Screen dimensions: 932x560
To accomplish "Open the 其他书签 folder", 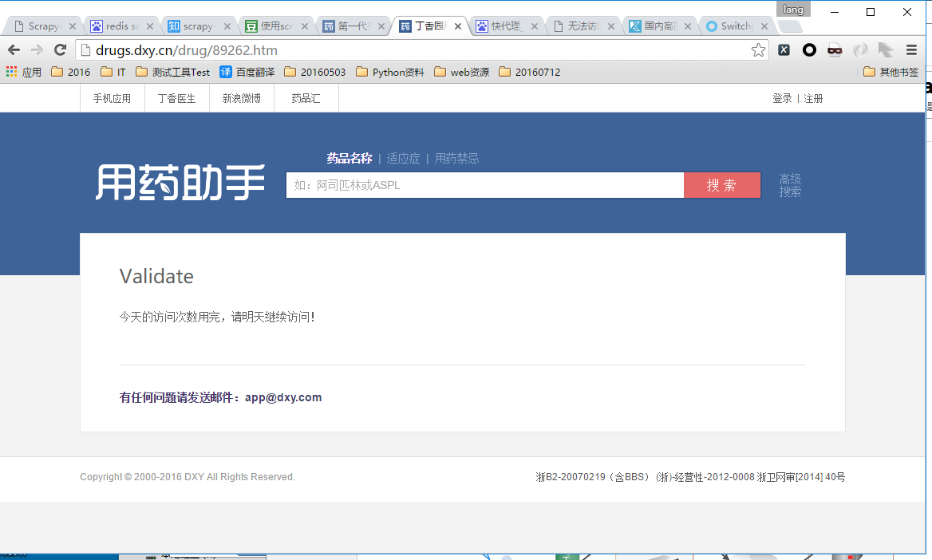I will coord(891,72).
